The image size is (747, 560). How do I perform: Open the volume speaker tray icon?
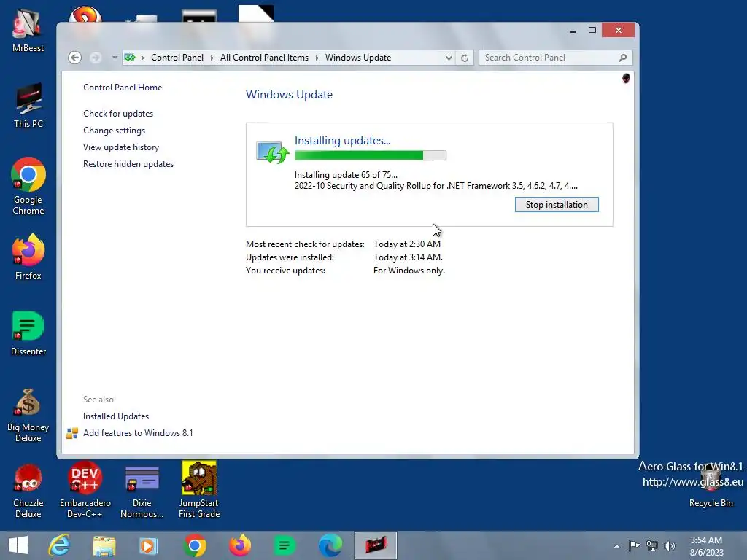pyautogui.click(x=670, y=545)
